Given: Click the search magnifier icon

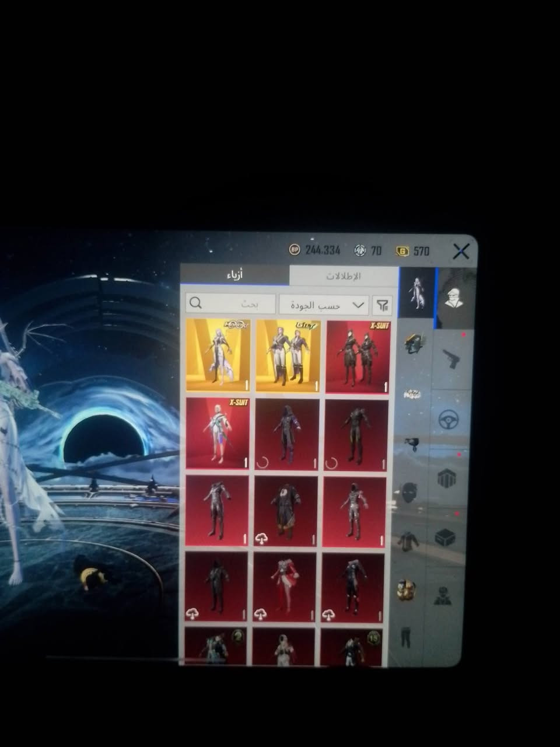Looking at the screenshot, I should tap(196, 303).
